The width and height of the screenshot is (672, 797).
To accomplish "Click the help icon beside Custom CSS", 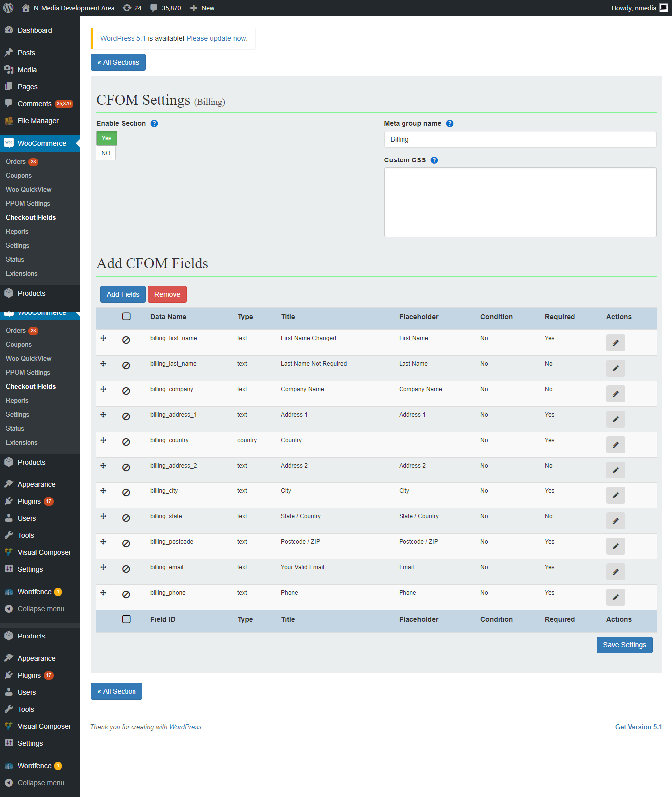I will (434, 160).
